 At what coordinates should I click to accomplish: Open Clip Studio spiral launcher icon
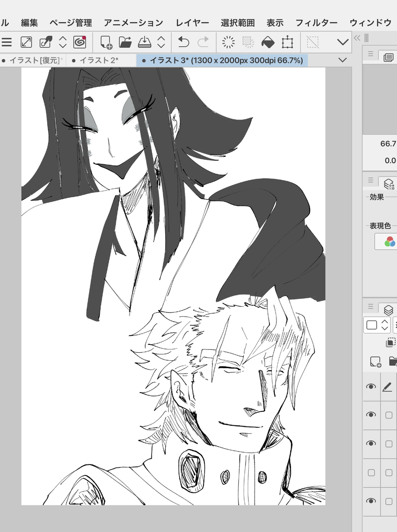coord(80,42)
